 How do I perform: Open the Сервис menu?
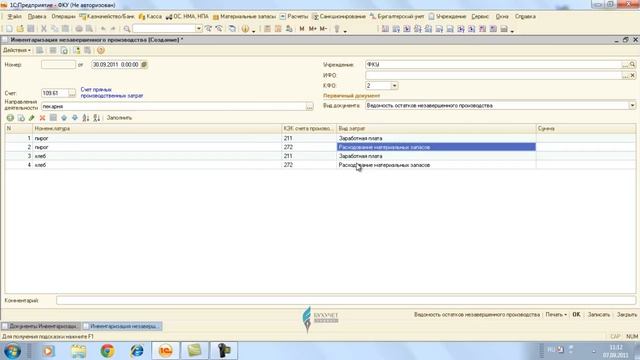480,17
